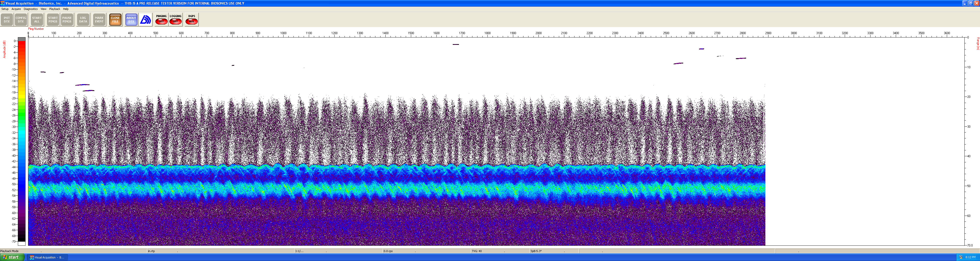Click the system tray icon beside the clock

(x=961, y=257)
